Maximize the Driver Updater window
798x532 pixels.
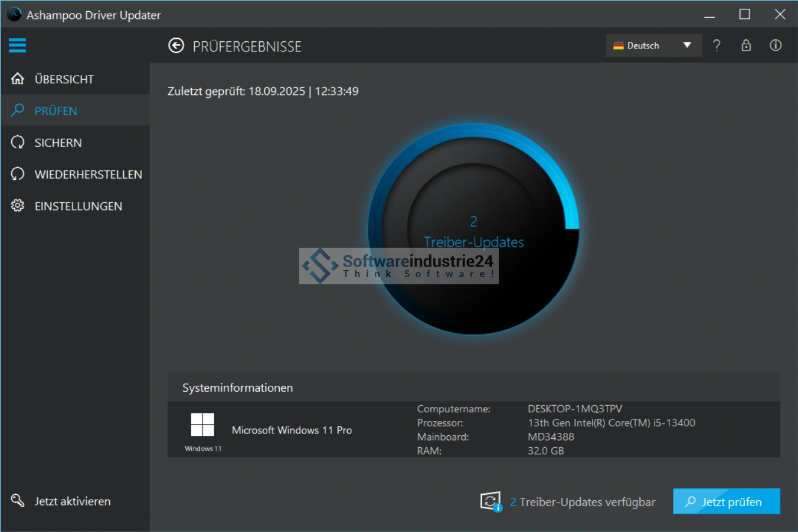(x=745, y=15)
